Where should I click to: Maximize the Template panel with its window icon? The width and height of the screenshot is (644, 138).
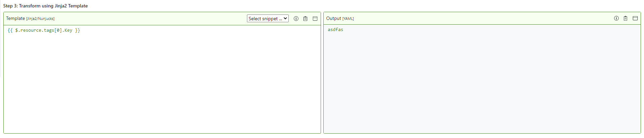tap(315, 19)
